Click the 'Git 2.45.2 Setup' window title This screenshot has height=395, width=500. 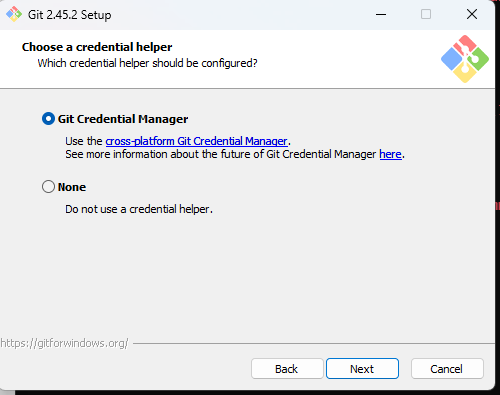coord(69,15)
